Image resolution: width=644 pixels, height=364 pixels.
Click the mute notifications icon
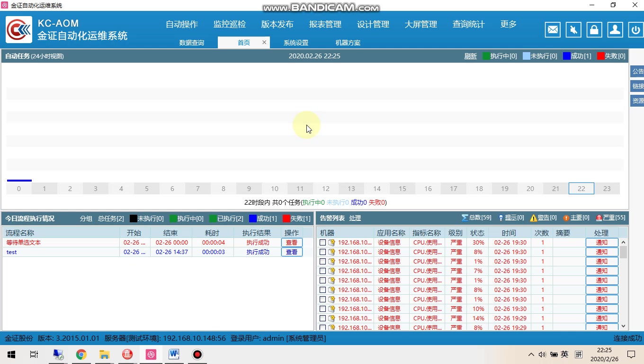click(573, 29)
